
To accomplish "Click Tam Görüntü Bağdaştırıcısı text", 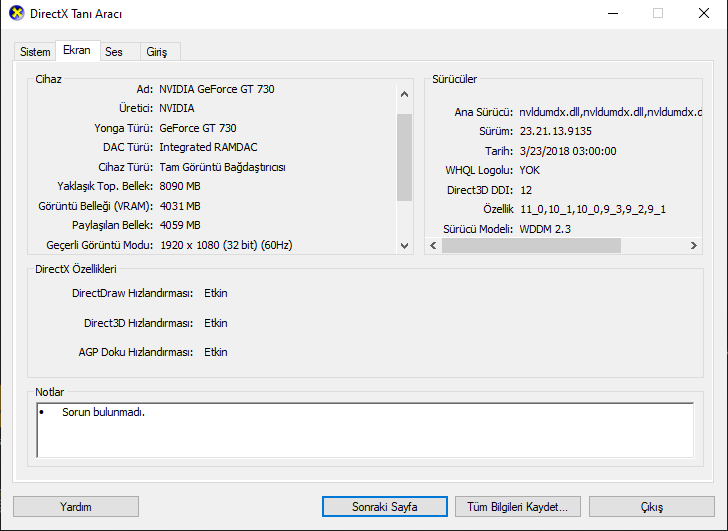I will point(222,167).
